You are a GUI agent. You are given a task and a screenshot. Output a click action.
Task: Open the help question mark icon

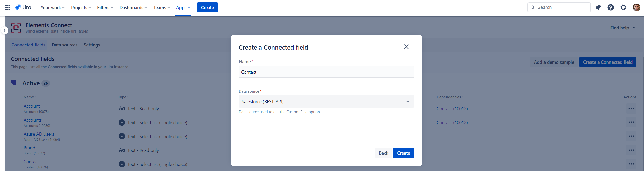[x=610, y=7]
